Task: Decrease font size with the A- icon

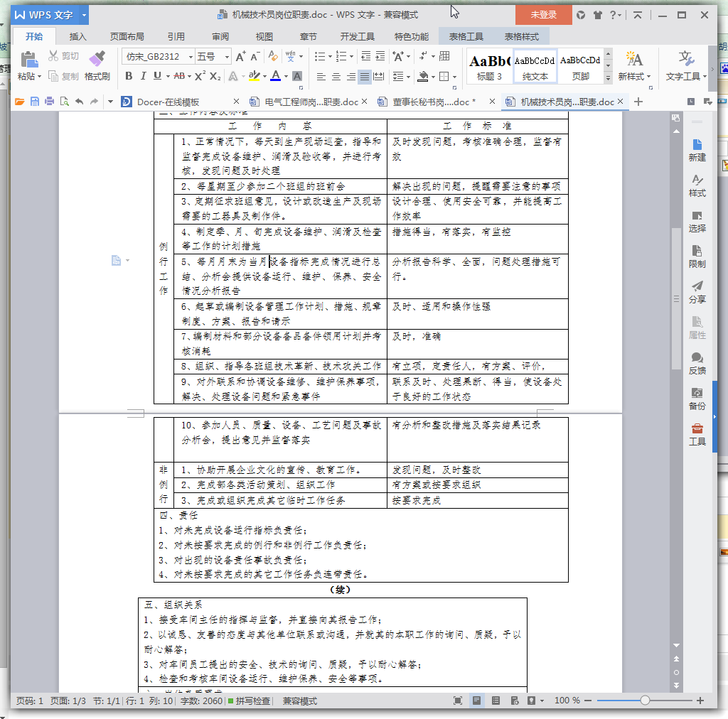Action: [x=255, y=57]
